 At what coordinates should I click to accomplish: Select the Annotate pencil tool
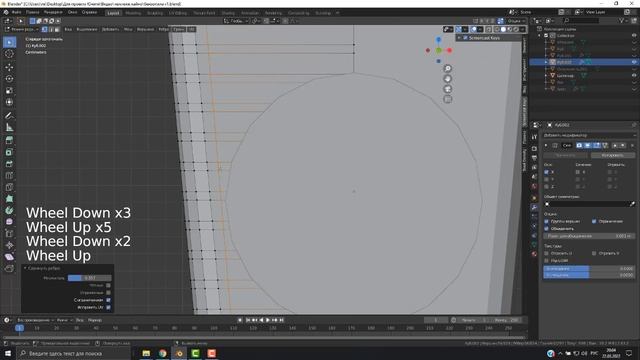(9, 116)
